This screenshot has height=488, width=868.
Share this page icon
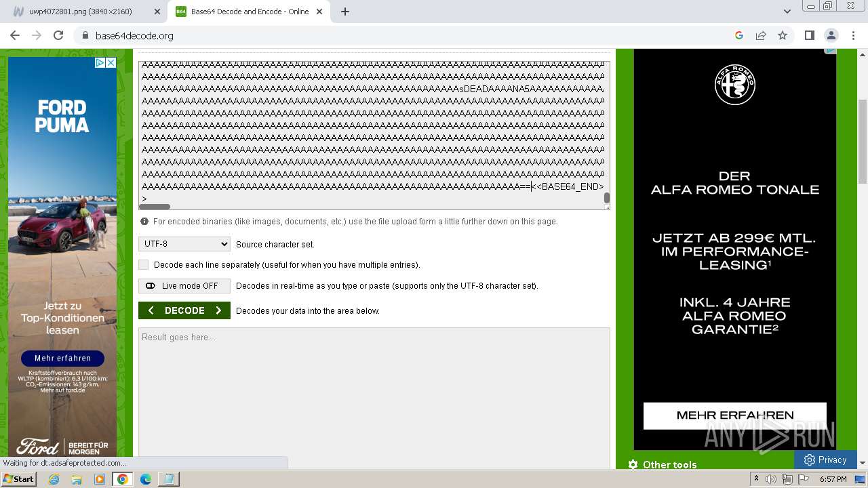point(761,35)
